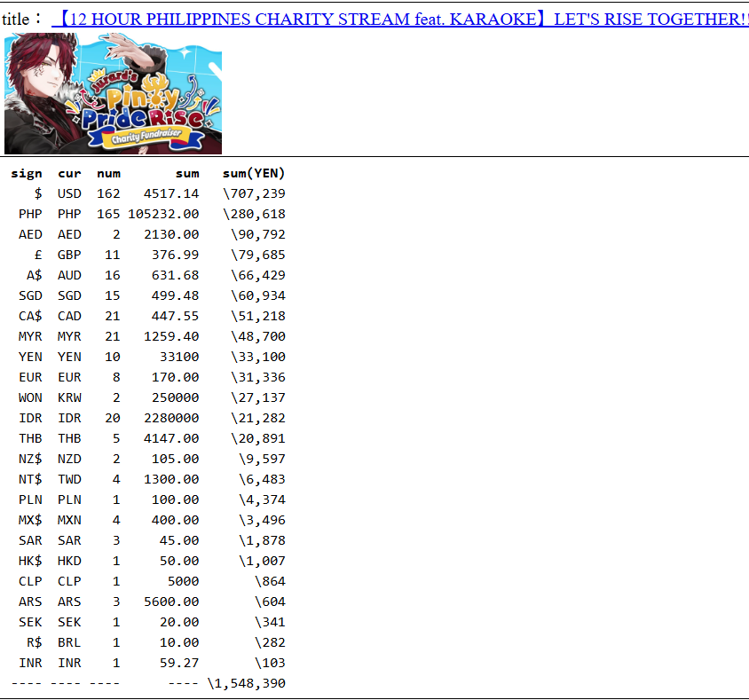Click the KRW currency code

(x=69, y=397)
